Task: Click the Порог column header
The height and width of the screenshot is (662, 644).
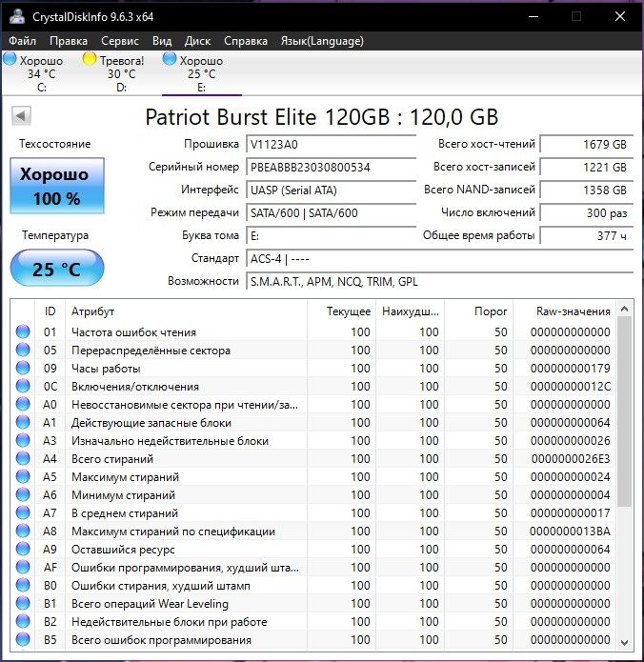Action: pyautogui.click(x=478, y=311)
